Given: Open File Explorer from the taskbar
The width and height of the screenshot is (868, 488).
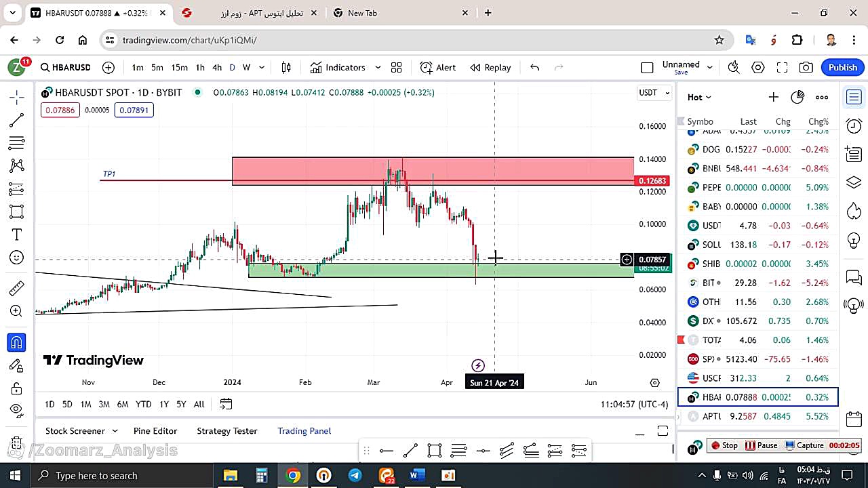Looking at the screenshot, I should coord(231,476).
